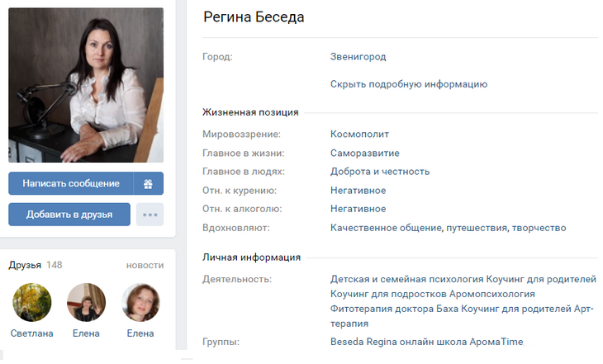
Task: Click the Написать сообщение button
Action: 71,183
